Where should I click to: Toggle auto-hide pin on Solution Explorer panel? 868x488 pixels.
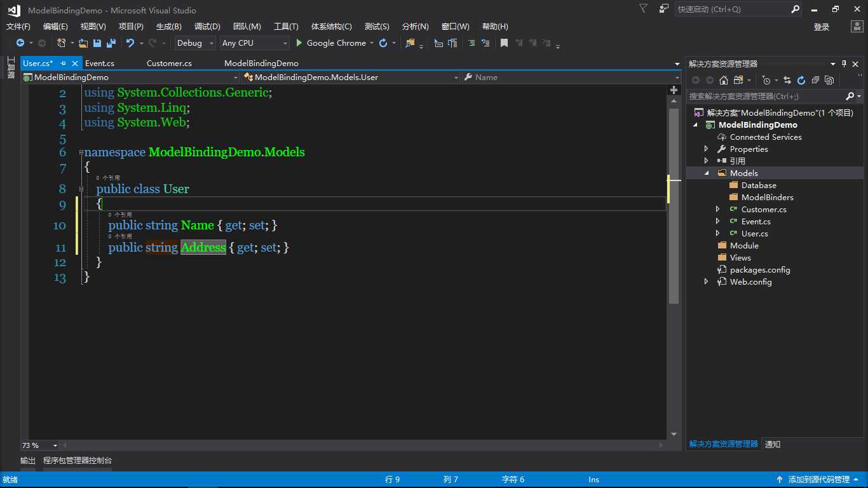click(844, 64)
